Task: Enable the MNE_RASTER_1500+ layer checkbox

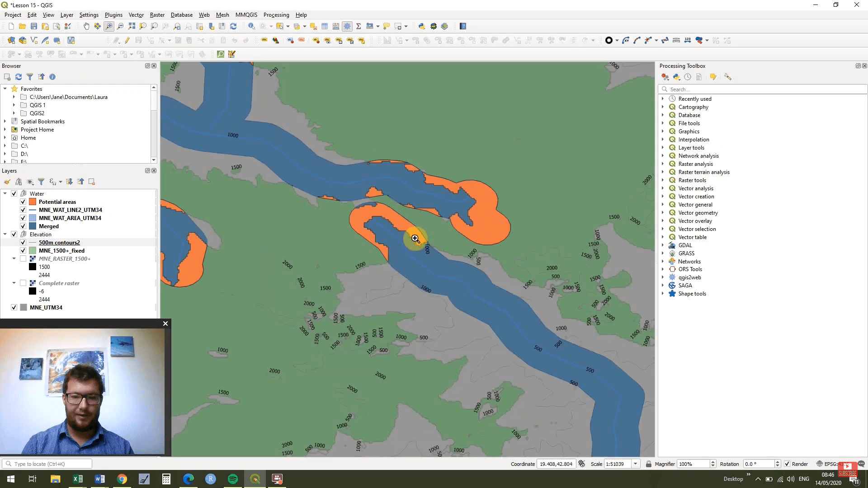Action: (23, 259)
